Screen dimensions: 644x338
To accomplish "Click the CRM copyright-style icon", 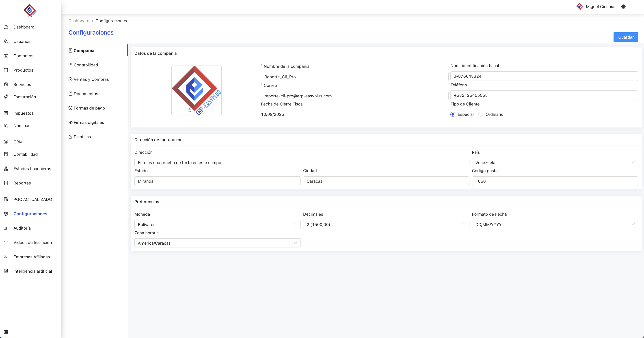I will tap(6, 142).
